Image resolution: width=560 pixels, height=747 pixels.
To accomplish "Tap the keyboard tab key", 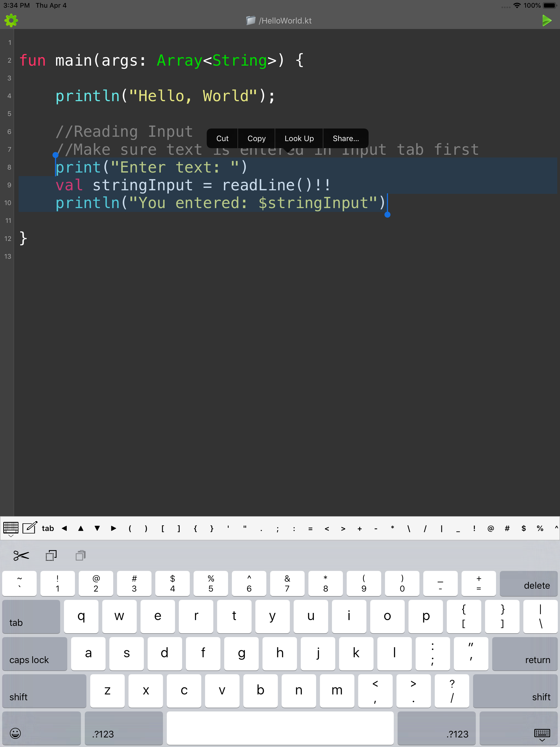I will [31, 617].
